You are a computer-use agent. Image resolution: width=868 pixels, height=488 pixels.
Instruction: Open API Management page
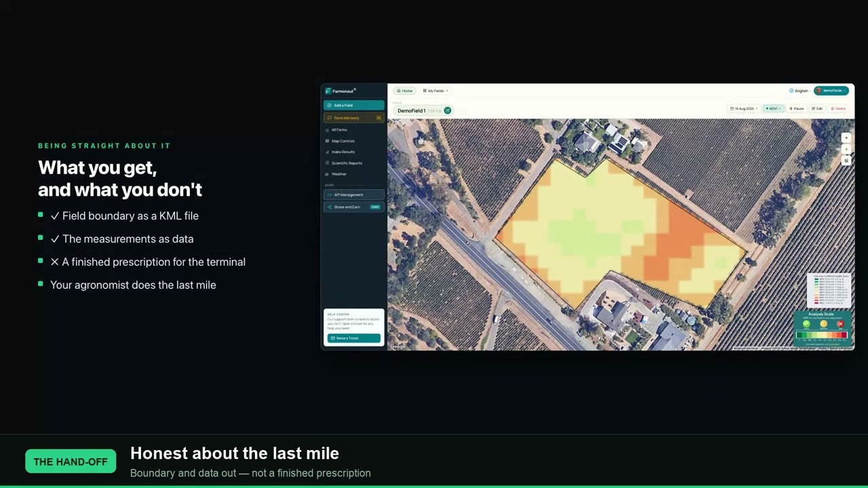354,195
